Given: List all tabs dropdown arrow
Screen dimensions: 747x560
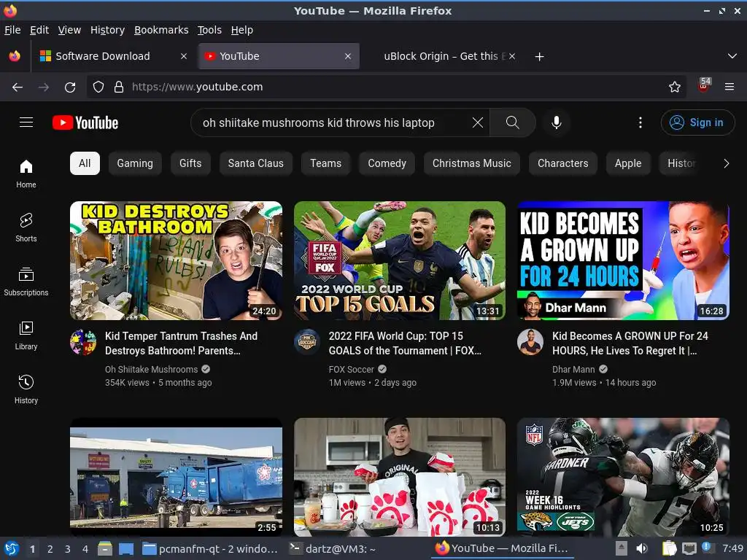Looking at the screenshot, I should click(732, 56).
